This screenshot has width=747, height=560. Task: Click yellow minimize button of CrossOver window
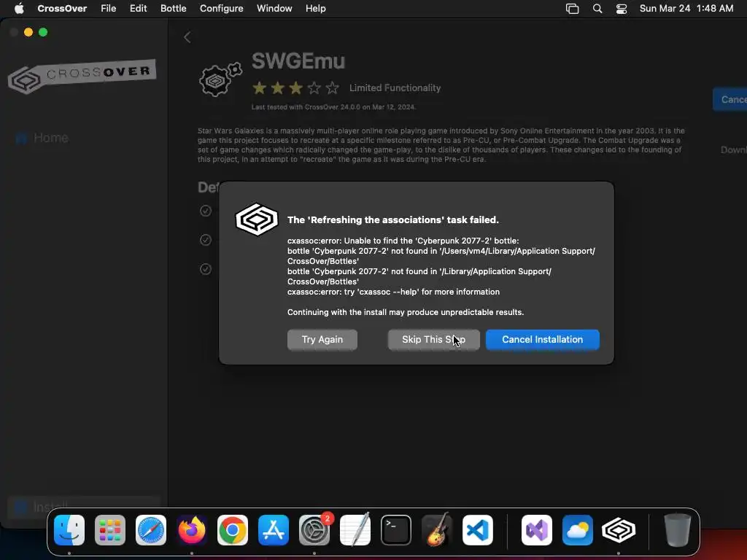[28, 32]
